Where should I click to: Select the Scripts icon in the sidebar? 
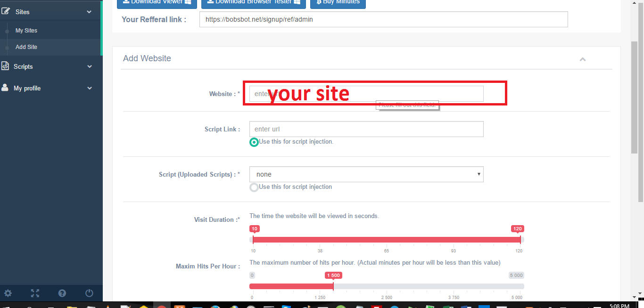coord(5,66)
